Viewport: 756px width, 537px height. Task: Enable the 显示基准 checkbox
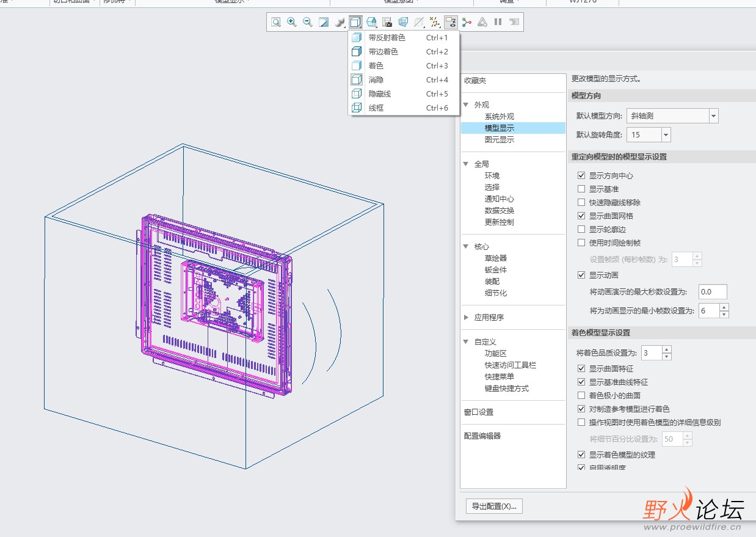pos(581,189)
